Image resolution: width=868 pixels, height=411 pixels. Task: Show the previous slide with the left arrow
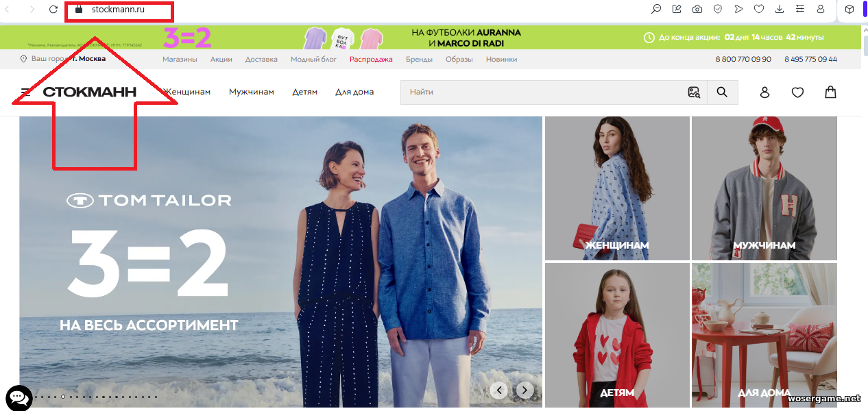coord(498,390)
